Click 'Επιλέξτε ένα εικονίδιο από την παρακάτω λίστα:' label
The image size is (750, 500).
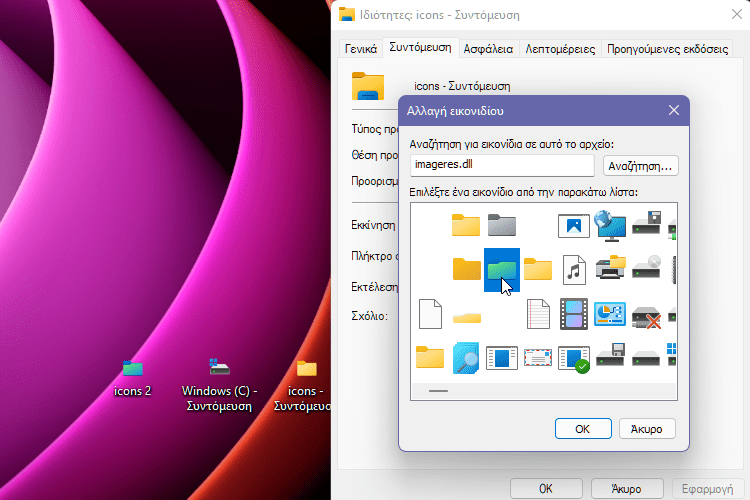[x=523, y=192]
